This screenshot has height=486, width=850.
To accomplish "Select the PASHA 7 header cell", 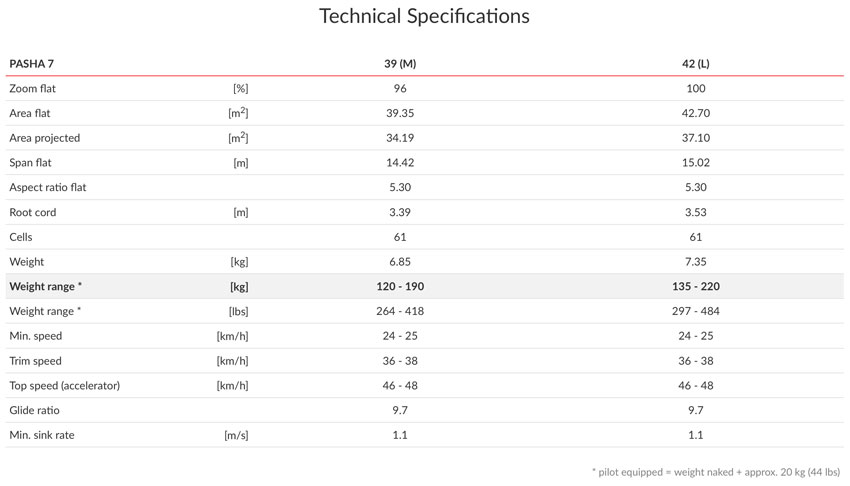I will (31, 64).
